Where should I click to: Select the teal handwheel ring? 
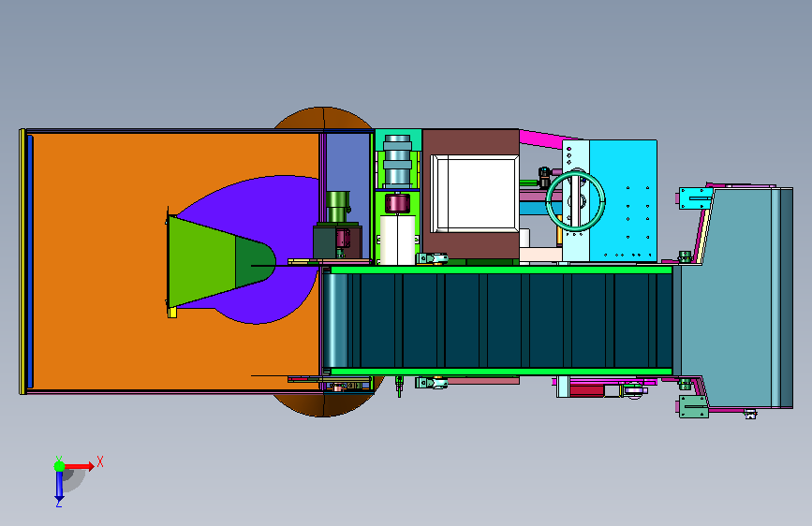576,201
